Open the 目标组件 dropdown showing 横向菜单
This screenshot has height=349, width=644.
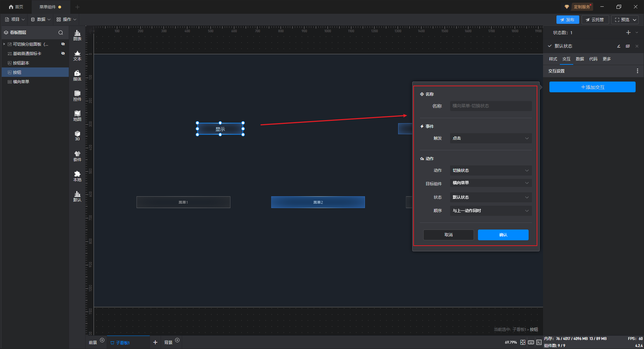pos(490,183)
